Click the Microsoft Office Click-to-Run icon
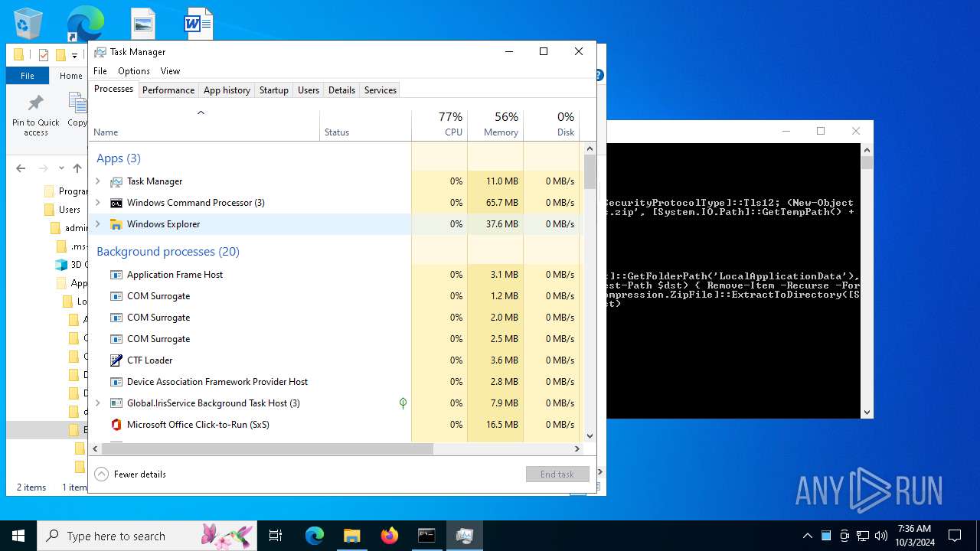The image size is (980, 551). (116, 425)
